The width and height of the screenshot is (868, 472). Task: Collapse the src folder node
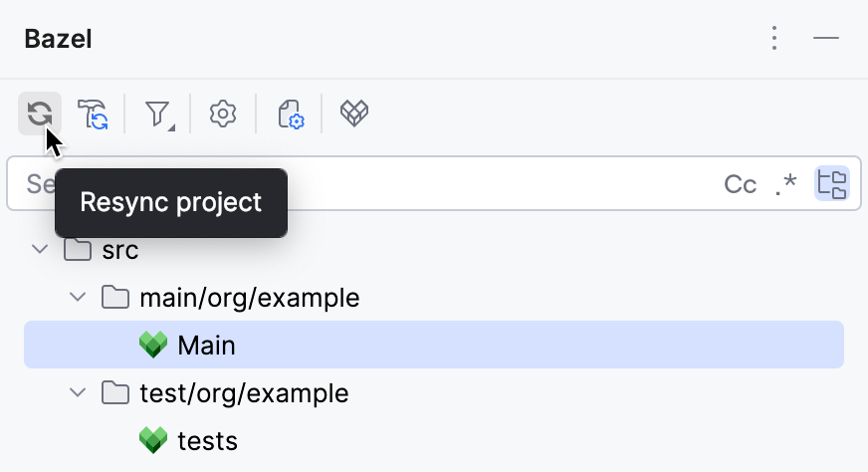(x=40, y=249)
